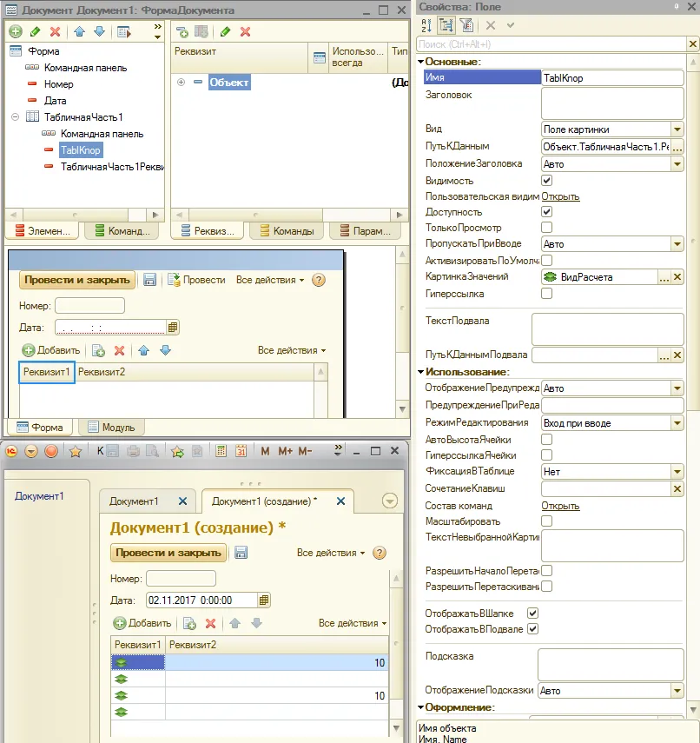Open ПропускатьПриВводе dropdown
Image resolution: width=700 pixels, height=743 pixels.
click(x=677, y=244)
